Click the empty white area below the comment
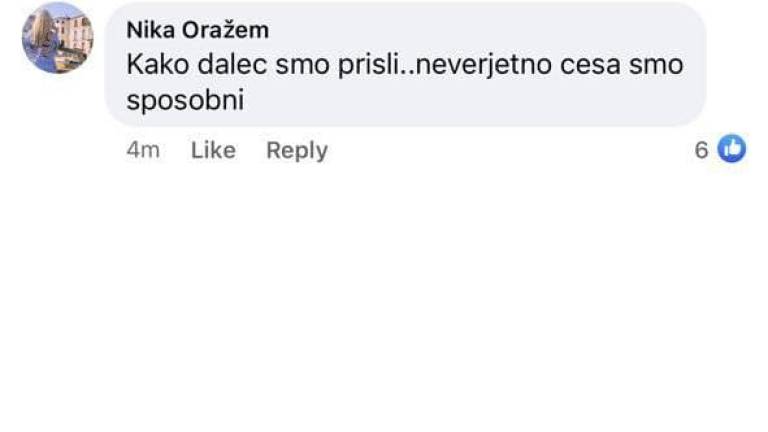Image resolution: width=768 pixels, height=432 pixels. point(384,300)
